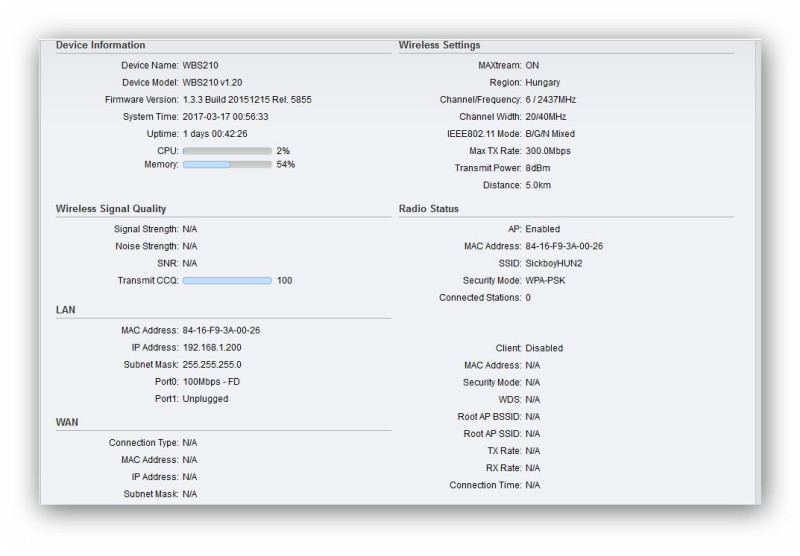Click the TX Rate N/A value
The height and width of the screenshot is (556, 800).
(533, 451)
